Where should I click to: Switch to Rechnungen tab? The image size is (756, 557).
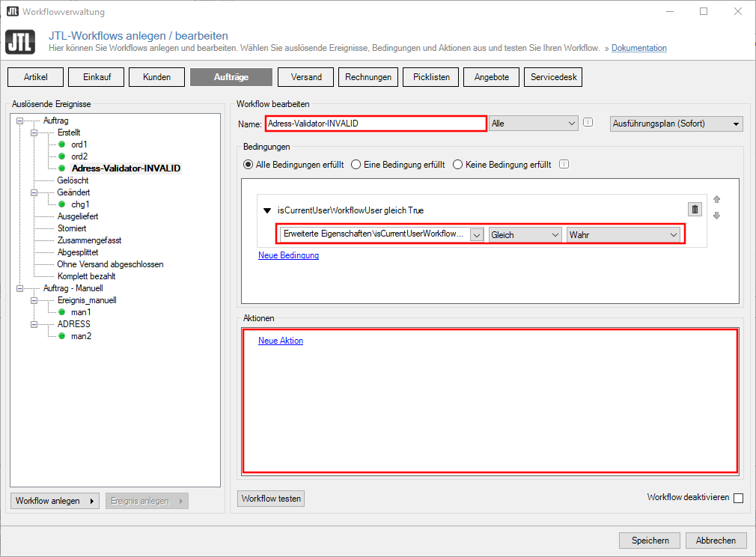pos(368,77)
